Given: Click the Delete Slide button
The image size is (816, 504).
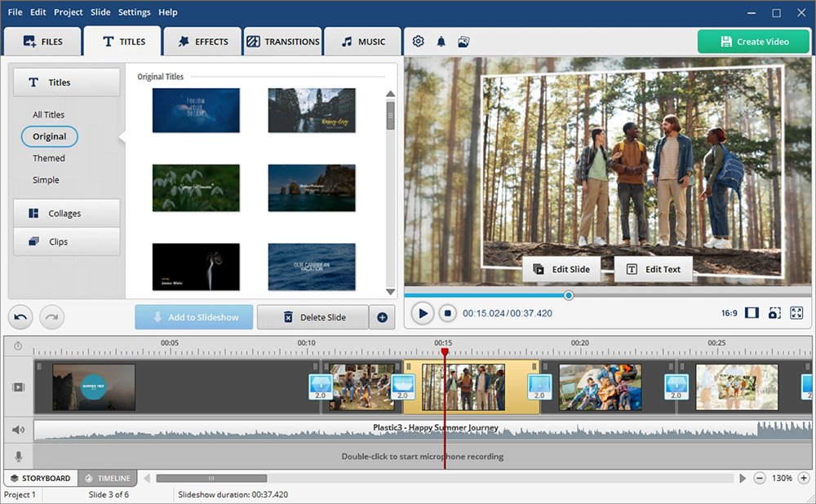Looking at the screenshot, I should [313, 317].
